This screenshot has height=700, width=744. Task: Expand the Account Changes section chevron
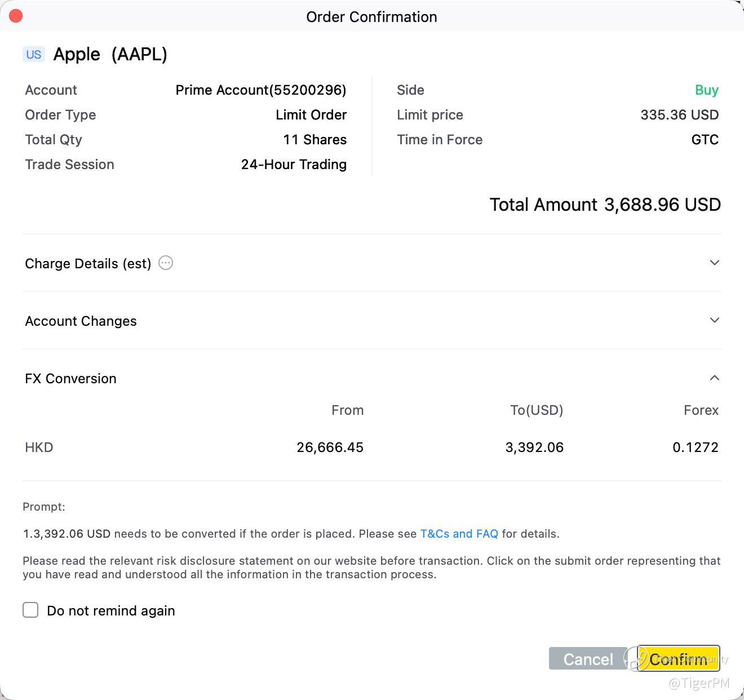pyautogui.click(x=714, y=320)
